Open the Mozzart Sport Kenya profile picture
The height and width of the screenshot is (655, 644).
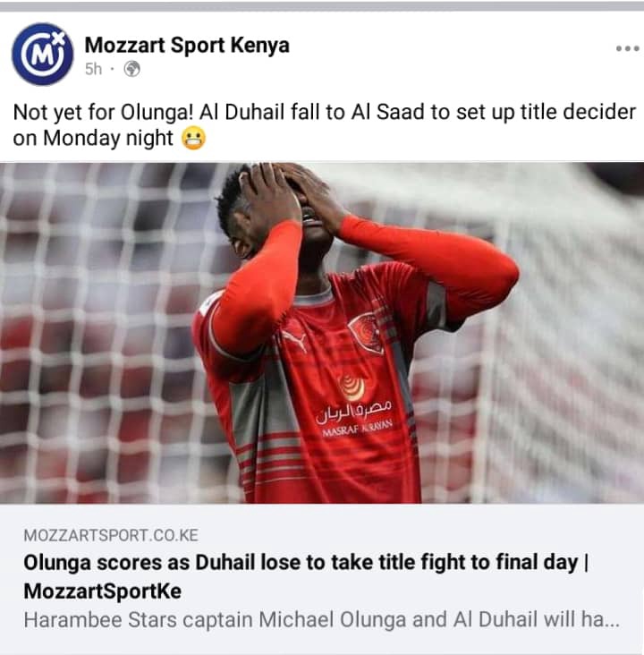tap(43, 55)
